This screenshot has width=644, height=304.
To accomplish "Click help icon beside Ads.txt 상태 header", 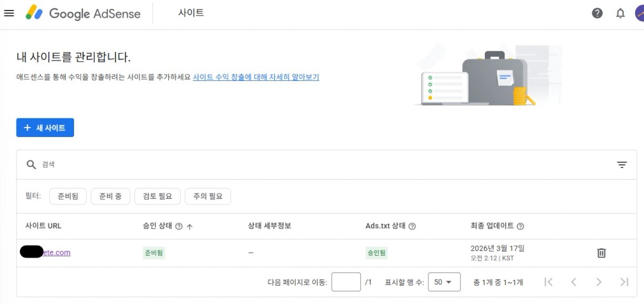I will [x=412, y=226].
